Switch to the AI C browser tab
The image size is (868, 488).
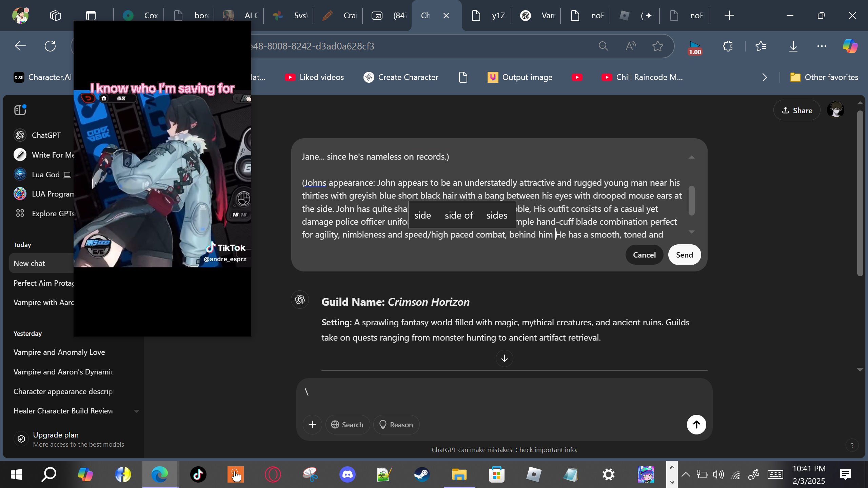click(239, 16)
